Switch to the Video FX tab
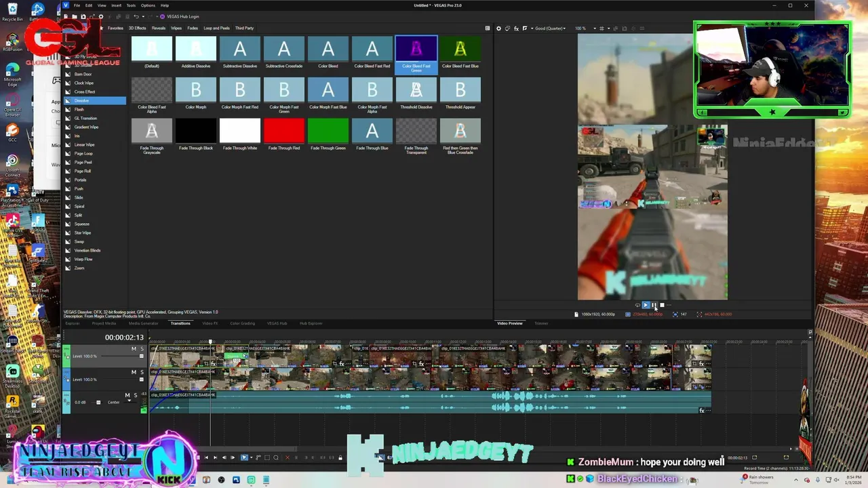 (x=210, y=323)
